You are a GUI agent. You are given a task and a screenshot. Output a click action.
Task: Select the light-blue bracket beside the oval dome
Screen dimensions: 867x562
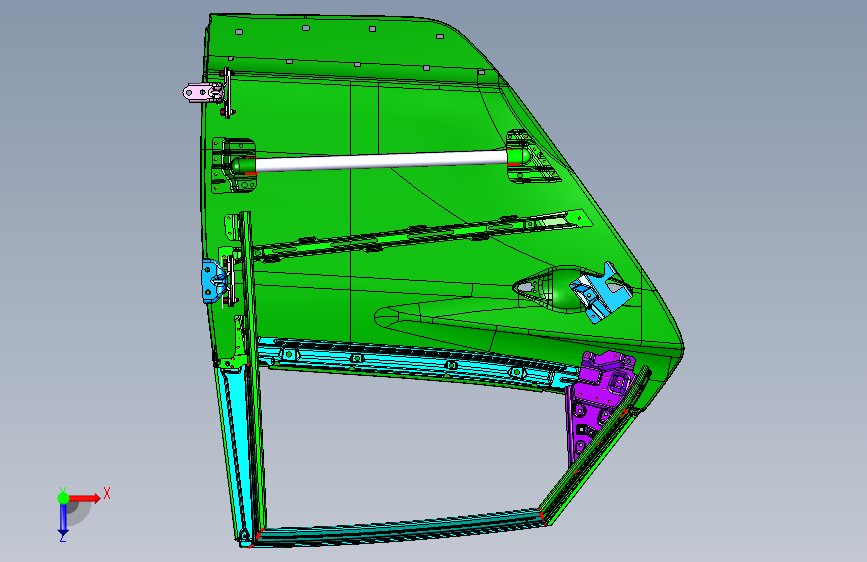click(601, 293)
